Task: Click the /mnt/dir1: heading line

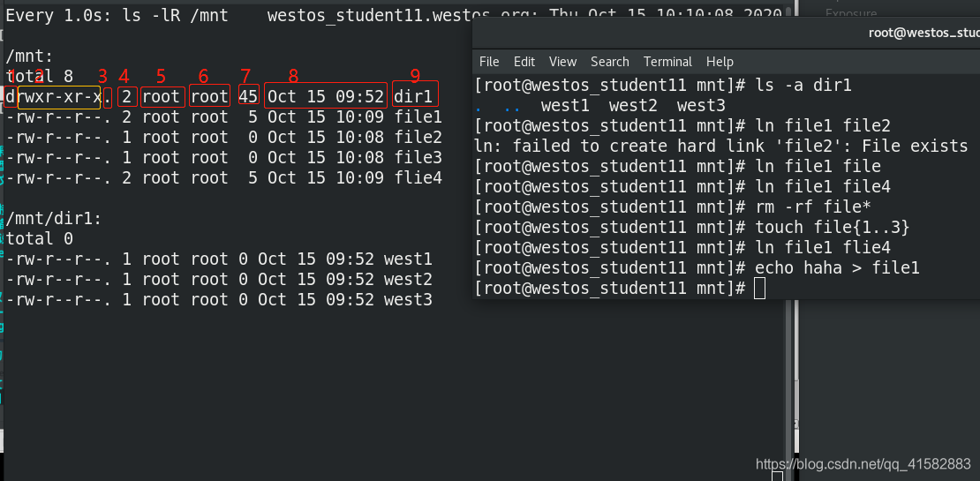Action: pos(54,219)
